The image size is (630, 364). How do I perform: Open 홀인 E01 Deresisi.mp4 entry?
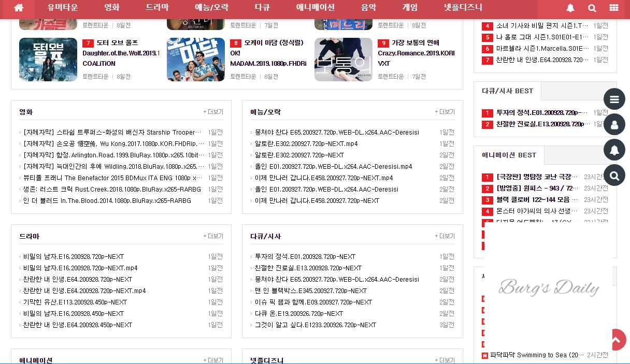[333, 167]
